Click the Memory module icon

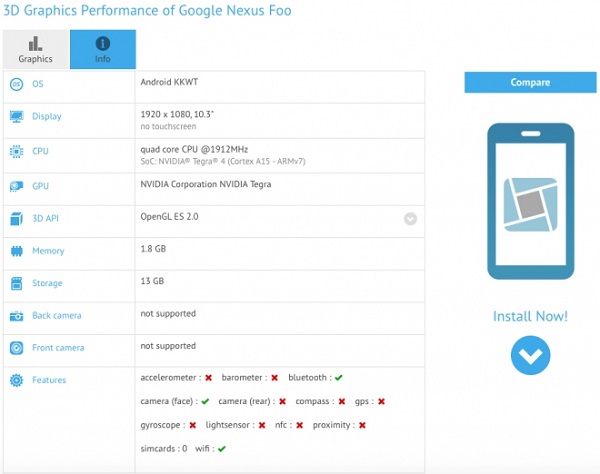point(16,251)
